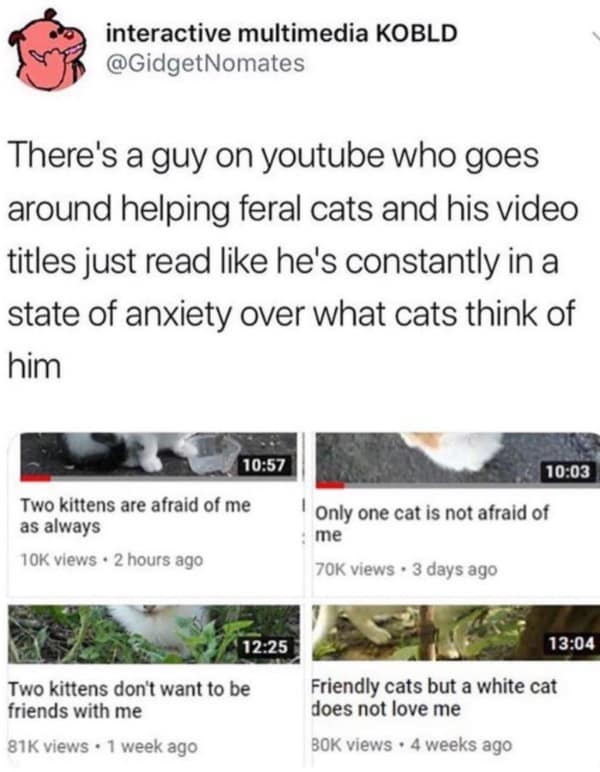Open the kitten thumbnail with plastic container

[x=158, y=456]
